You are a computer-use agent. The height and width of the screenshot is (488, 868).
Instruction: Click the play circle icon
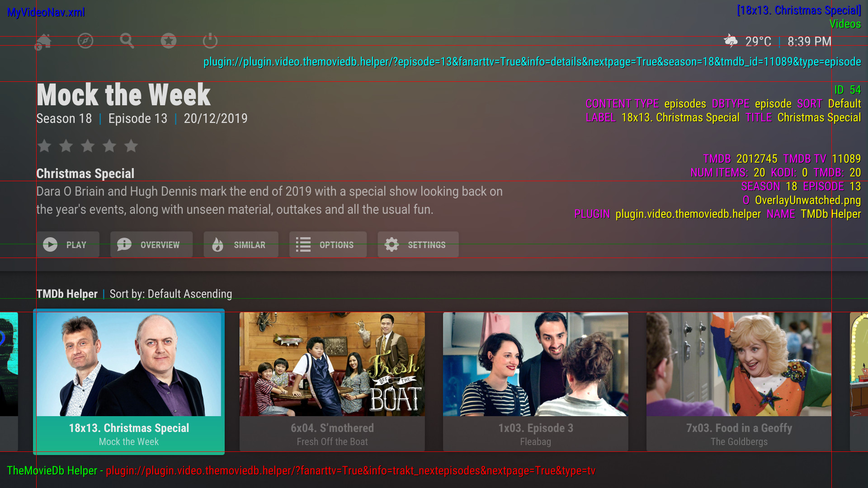click(50, 244)
